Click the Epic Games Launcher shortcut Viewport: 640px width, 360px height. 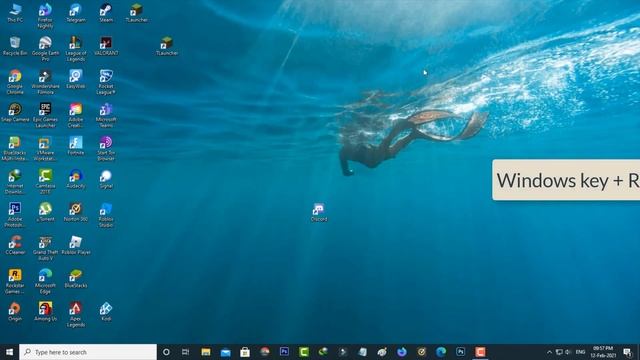45,115
